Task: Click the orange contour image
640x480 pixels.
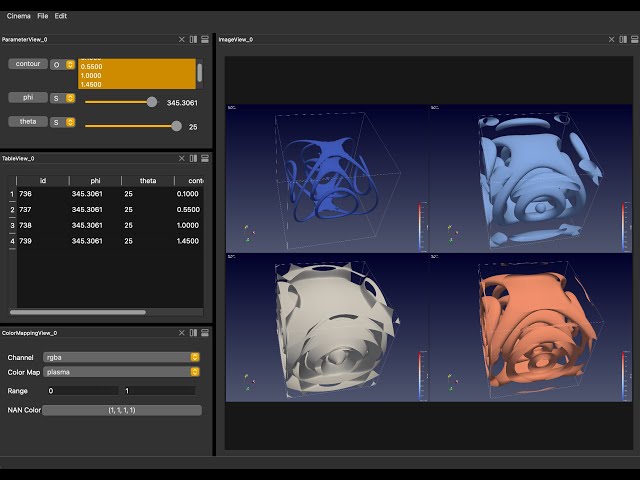Action: click(531, 327)
